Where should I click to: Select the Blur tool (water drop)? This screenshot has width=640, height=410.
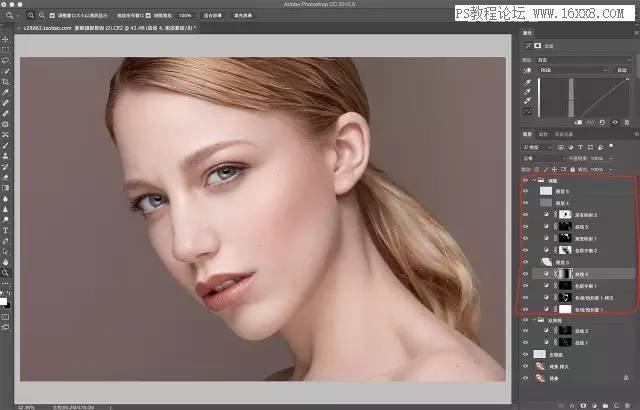(5, 199)
